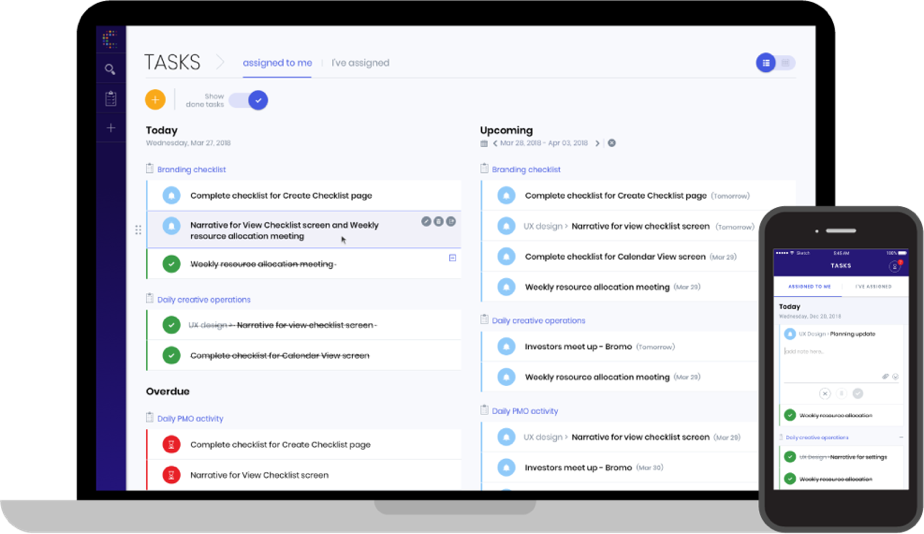Select ASSIGNED TO ME tab on the phone
Viewport: 924px width, 534px height.
809,286
